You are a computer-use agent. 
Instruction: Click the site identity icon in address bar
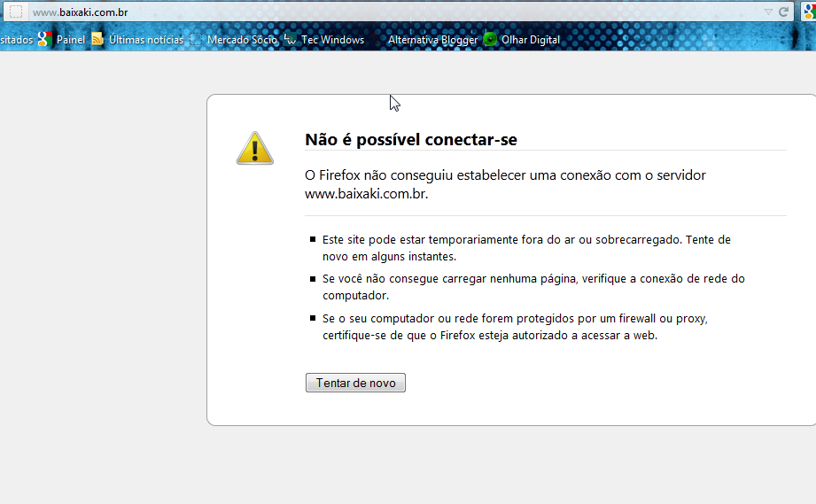[16, 12]
